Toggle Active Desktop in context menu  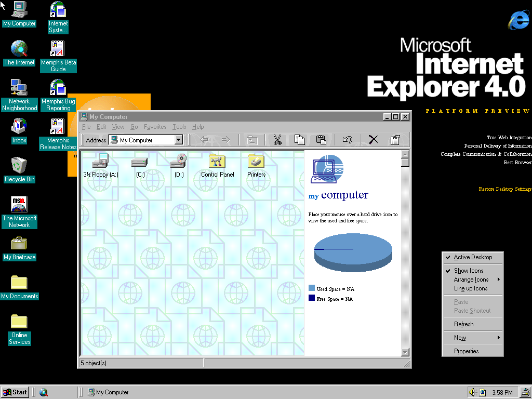point(472,257)
